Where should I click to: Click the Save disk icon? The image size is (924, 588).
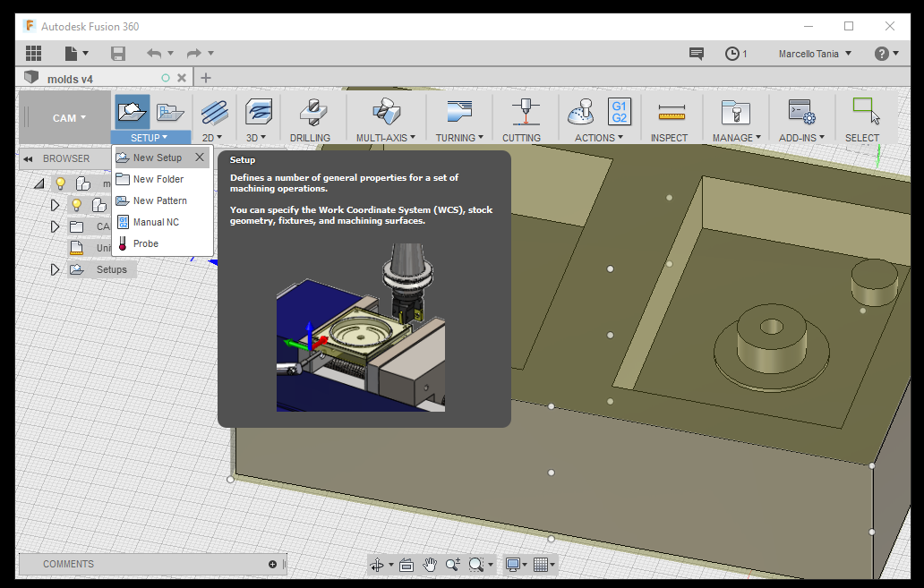pyautogui.click(x=118, y=53)
